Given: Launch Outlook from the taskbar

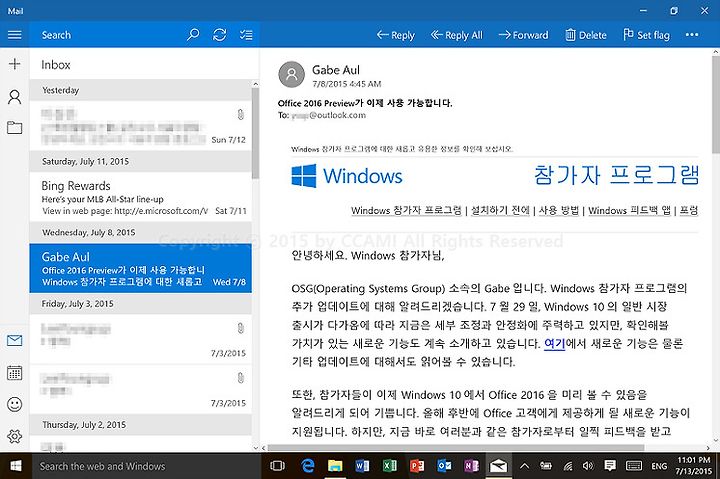Looking at the screenshot, I should 444,466.
